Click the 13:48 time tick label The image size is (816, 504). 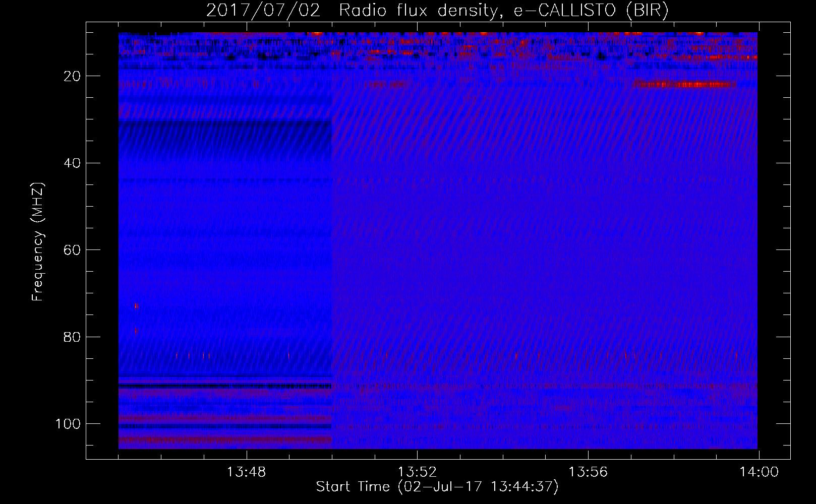(246, 472)
